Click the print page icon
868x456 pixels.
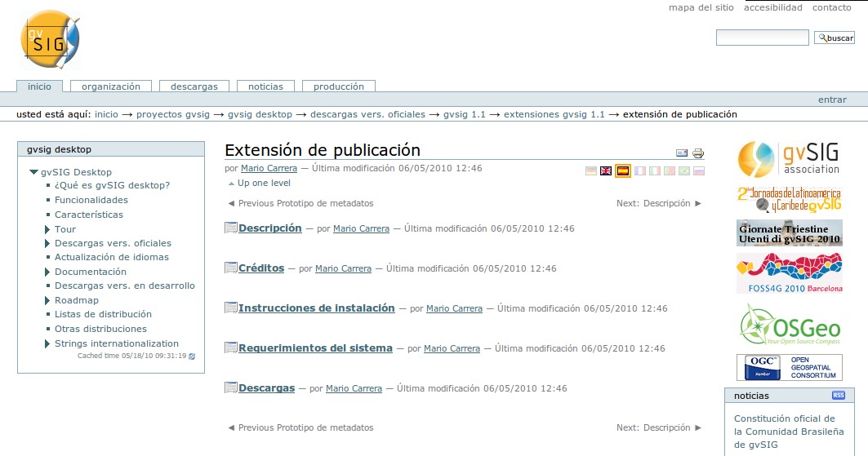[698, 153]
